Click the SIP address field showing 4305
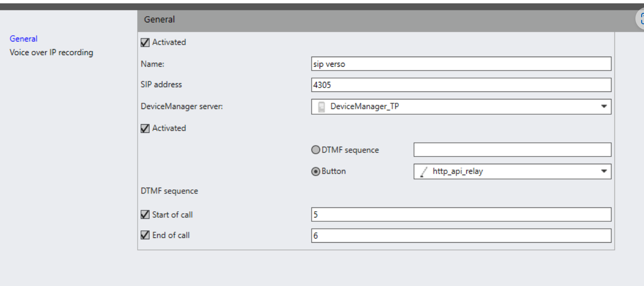Image resolution: width=644 pixels, height=286 pixels. (x=461, y=85)
